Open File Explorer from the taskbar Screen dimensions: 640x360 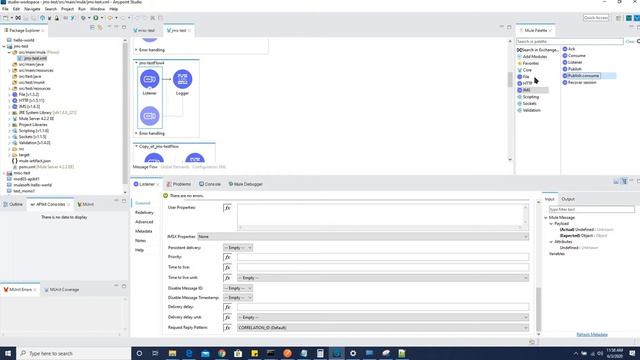tap(172, 353)
